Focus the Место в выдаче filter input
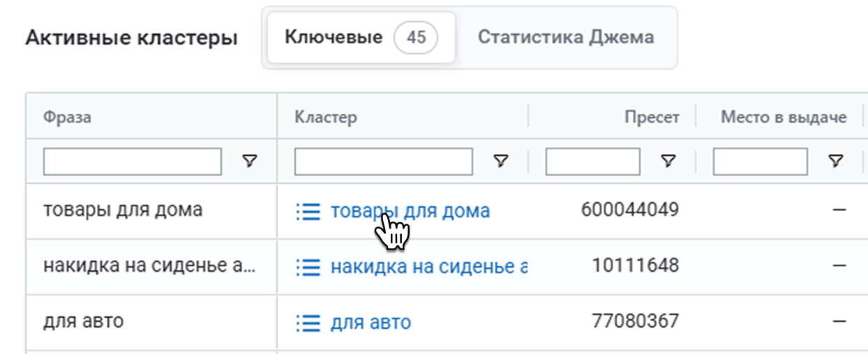The height and width of the screenshot is (354, 868). 761,162
